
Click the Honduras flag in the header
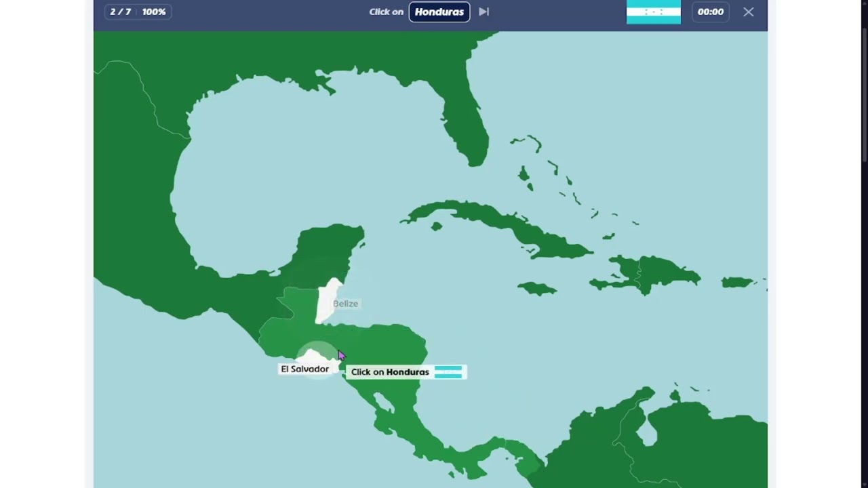(x=653, y=12)
